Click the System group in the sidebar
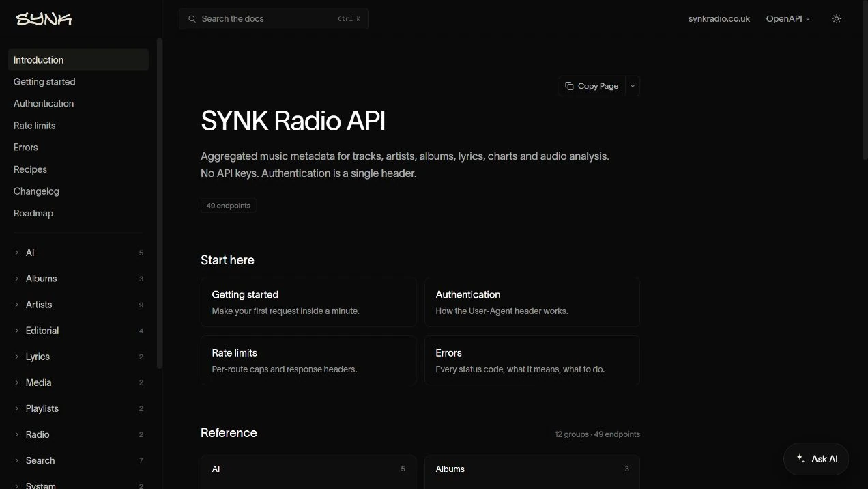Screen dimensions: 868x489 tap(78, 485)
